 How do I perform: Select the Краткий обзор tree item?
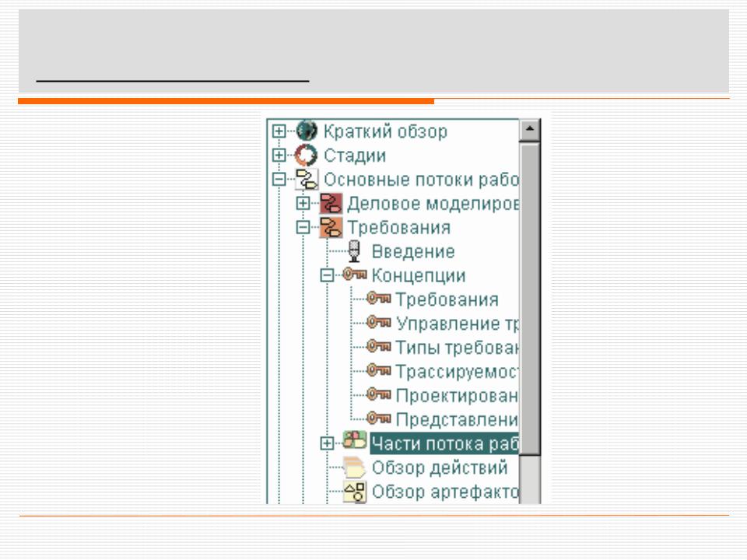385,131
